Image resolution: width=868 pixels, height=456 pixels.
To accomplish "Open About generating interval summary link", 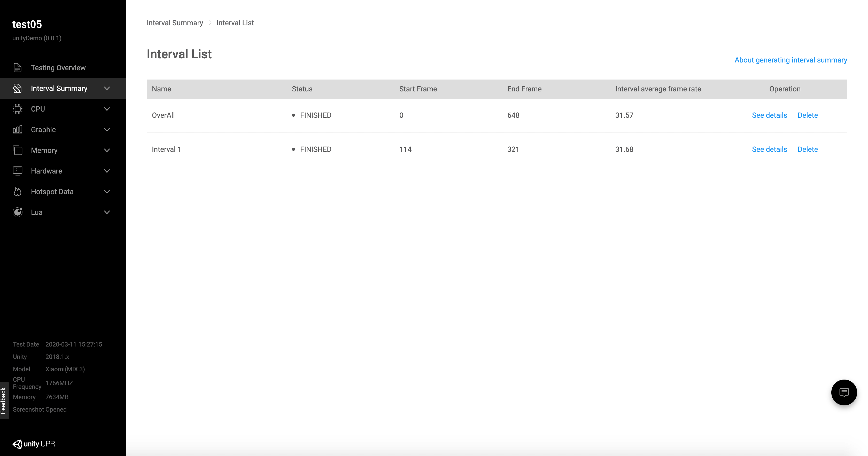I will click(791, 60).
